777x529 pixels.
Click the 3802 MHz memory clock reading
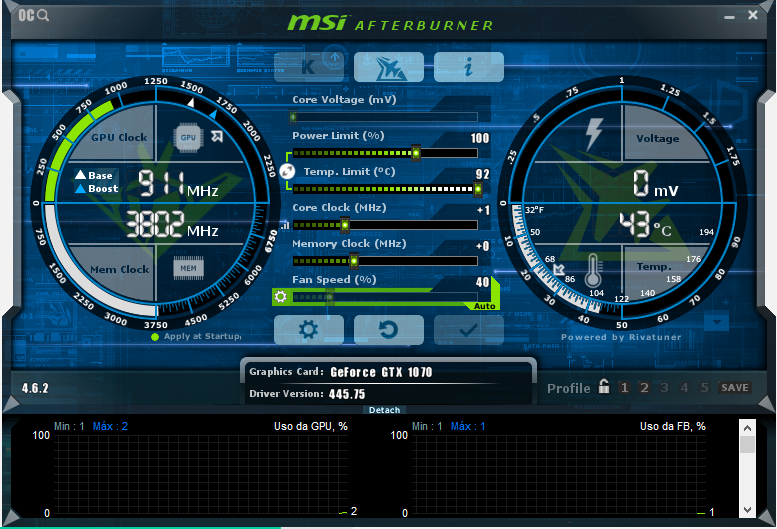coord(172,224)
